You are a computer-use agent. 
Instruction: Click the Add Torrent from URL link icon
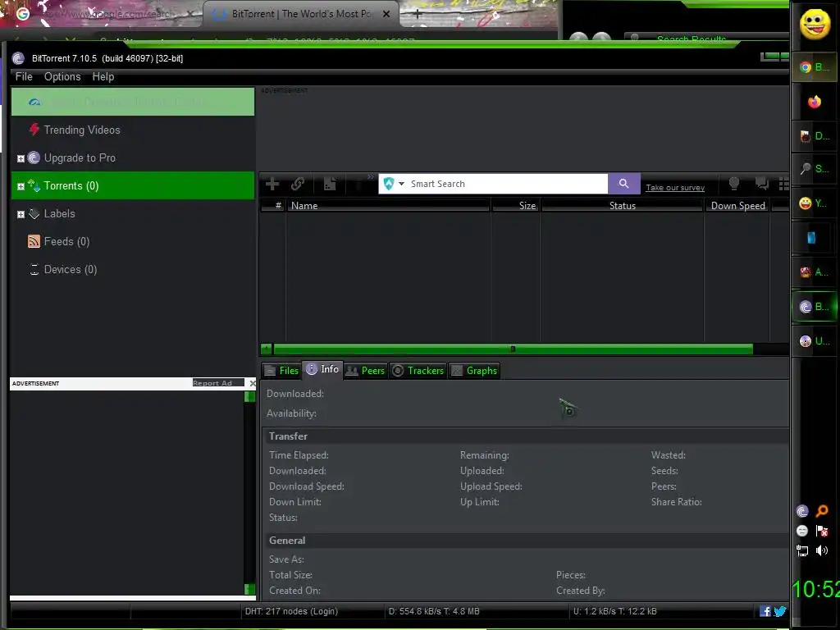[298, 184]
